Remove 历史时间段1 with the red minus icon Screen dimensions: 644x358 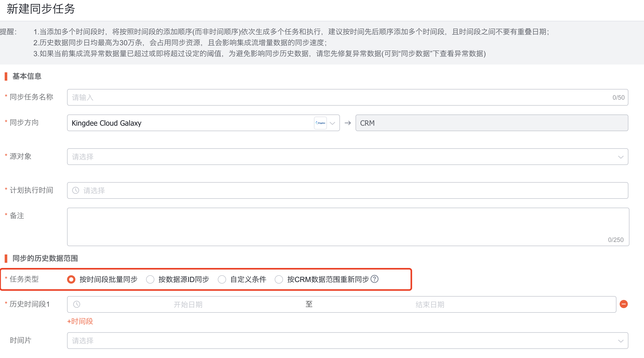pyautogui.click(x=624, y=304)
